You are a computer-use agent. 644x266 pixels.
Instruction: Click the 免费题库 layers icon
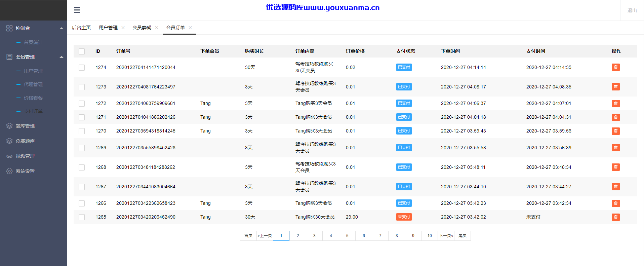click(x=9, y=141)
